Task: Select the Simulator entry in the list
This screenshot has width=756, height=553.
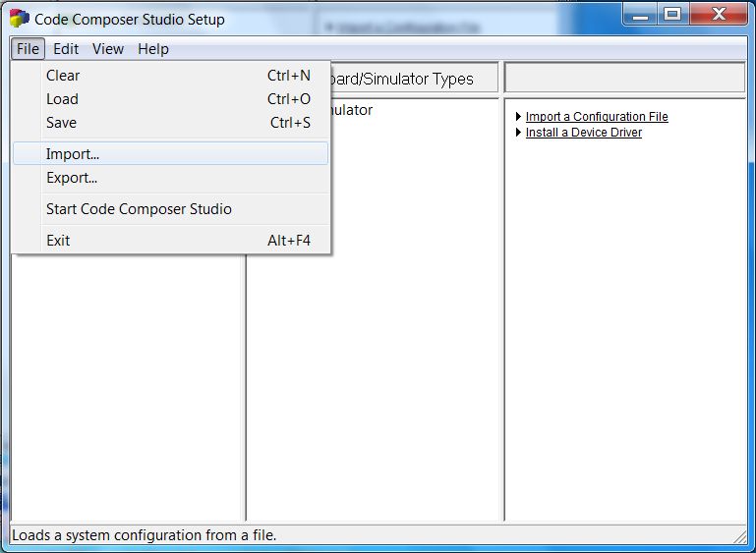Action: (351, 110)
